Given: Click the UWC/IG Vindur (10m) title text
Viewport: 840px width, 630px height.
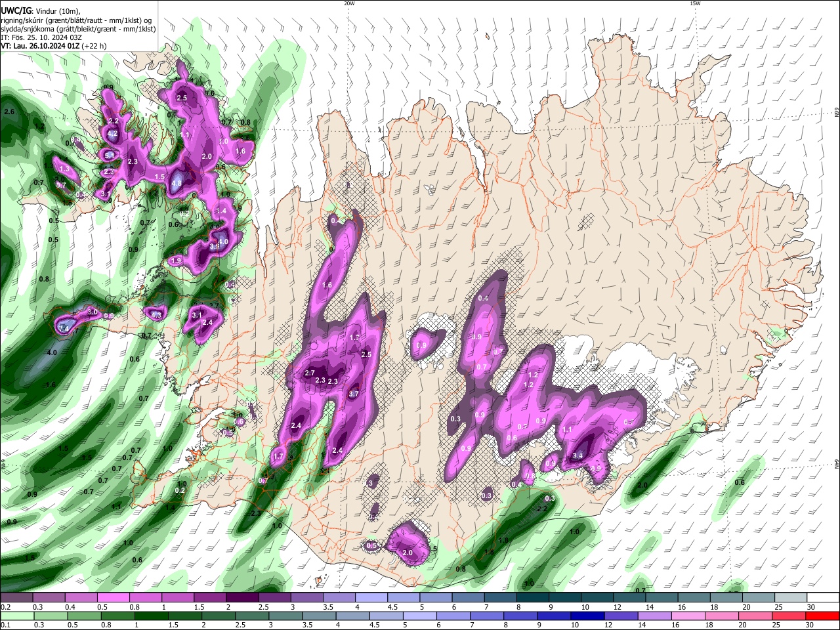Looking at the screenshot, I should pyautogui.click(x=39, y=10).
